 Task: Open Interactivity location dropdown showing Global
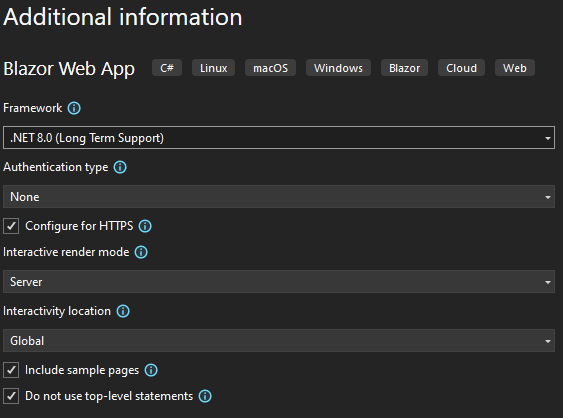coord(279,340)
